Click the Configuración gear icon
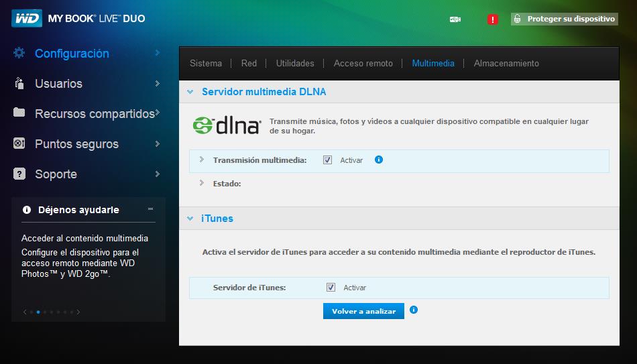The width and height of the screenshot is (637, 364). click(x=19, y=53)
